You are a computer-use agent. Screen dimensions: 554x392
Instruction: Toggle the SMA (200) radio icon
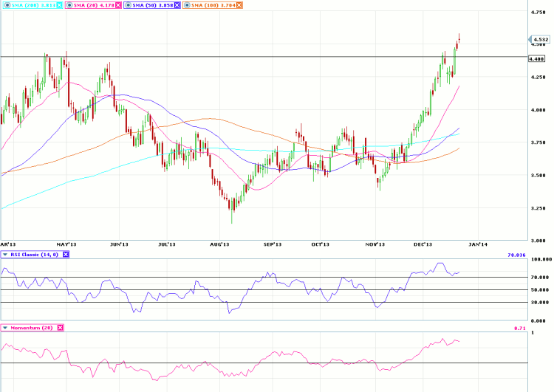[x=5, y=5]
